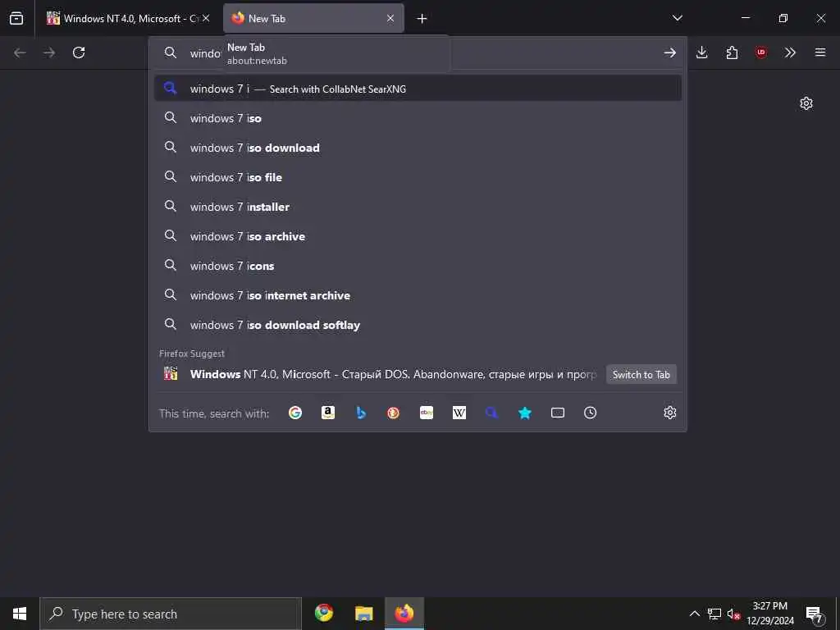
Task: Close the Windows NT 4.0 tab
Action: click(x=206, y=18)
